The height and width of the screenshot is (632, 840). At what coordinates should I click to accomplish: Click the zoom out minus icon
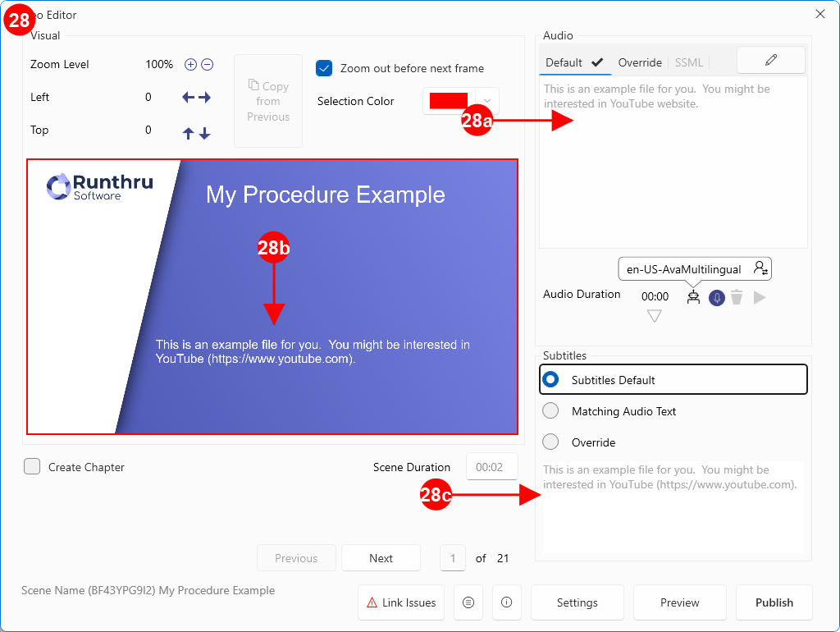[x=208, y=64]
